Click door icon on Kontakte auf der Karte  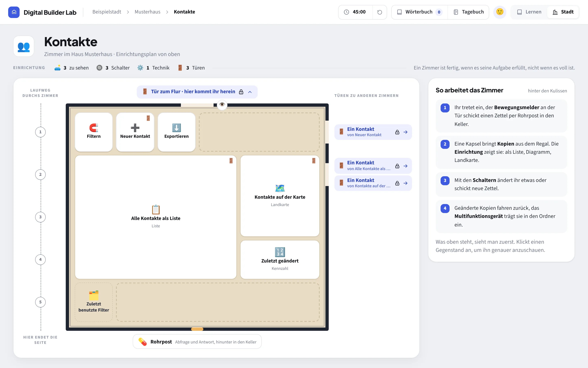coord(314,161)
